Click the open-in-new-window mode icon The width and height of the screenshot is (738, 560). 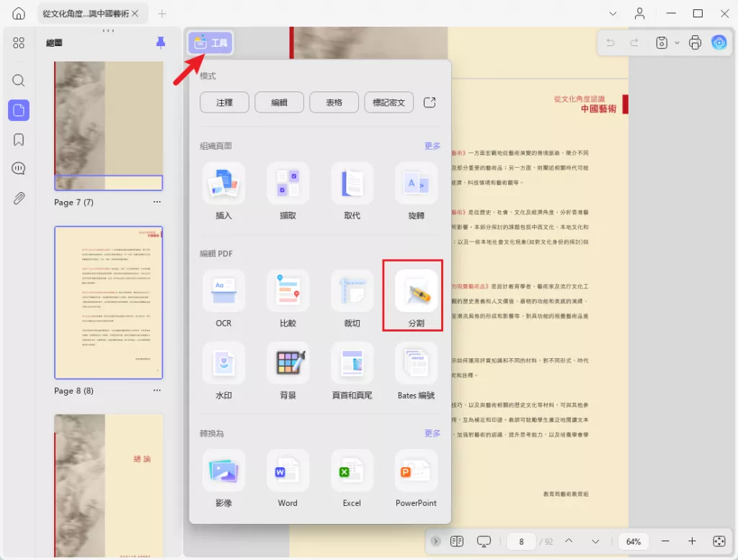pyautogui.click(x=430, y=102)
